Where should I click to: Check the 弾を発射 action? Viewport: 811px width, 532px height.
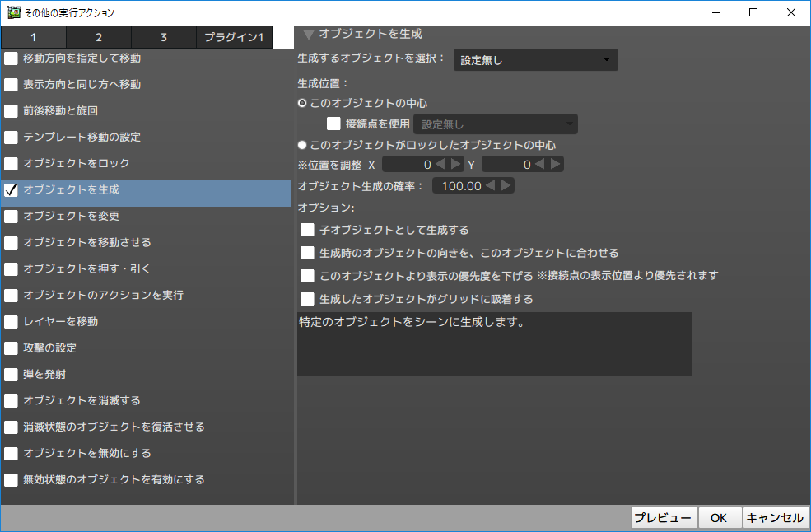11,374
